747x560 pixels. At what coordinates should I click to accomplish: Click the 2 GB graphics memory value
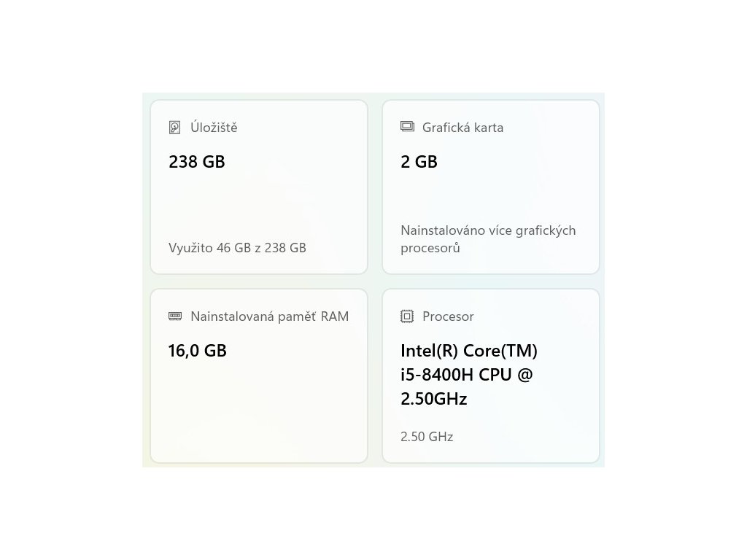click(x=419, y=162)
